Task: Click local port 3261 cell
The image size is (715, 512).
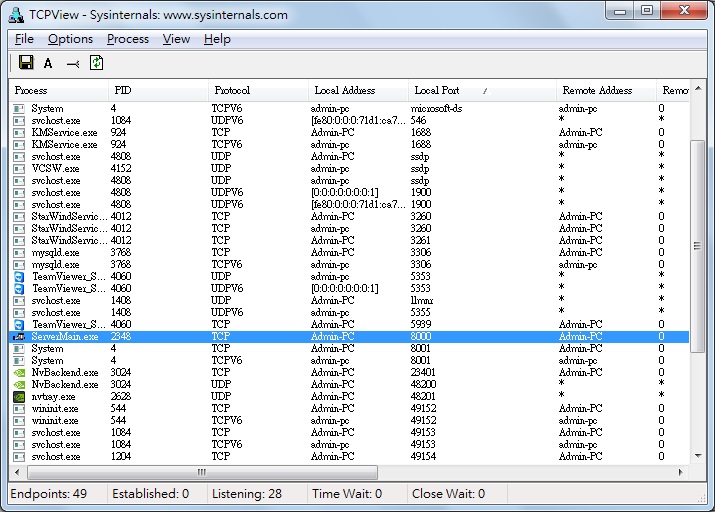Action: 421,241
